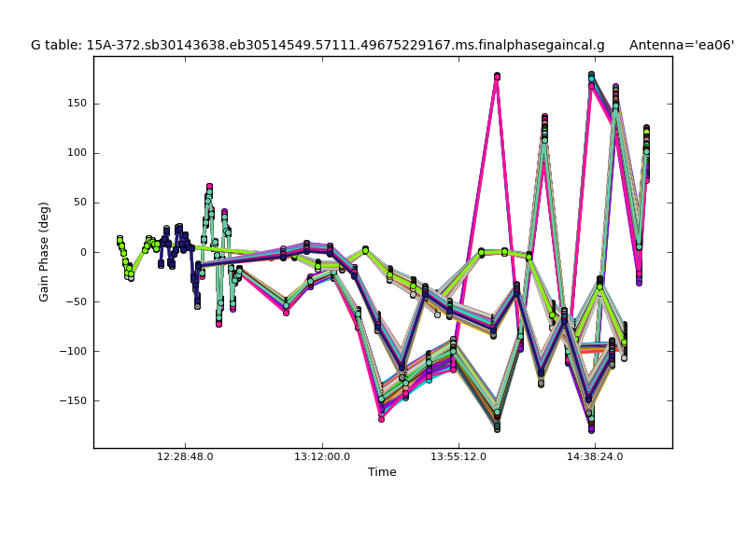Click the 14:38:24.0 time tick label
Image resolution: width=747 pixels, height=560 pixels.
coord(595,457)
